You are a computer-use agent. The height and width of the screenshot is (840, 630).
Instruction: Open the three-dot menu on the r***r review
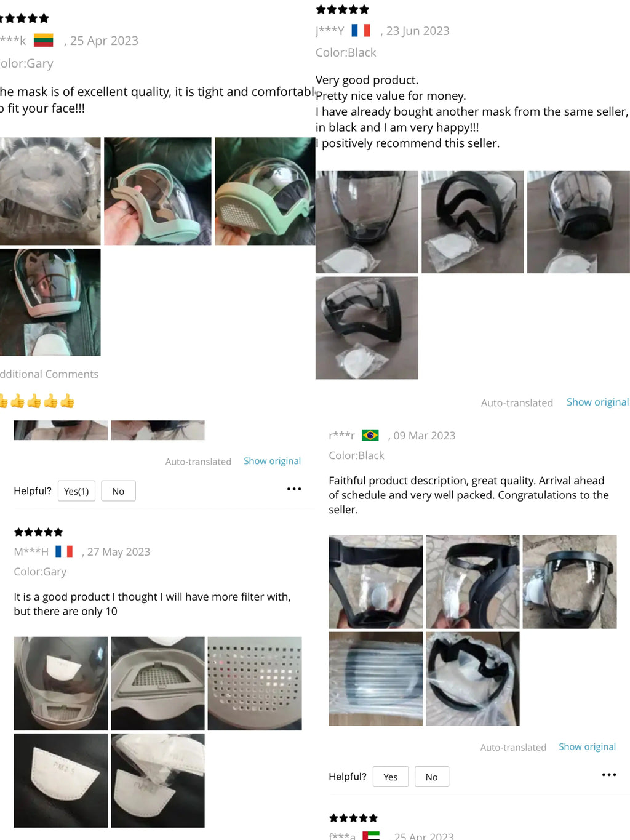point(609,775)
